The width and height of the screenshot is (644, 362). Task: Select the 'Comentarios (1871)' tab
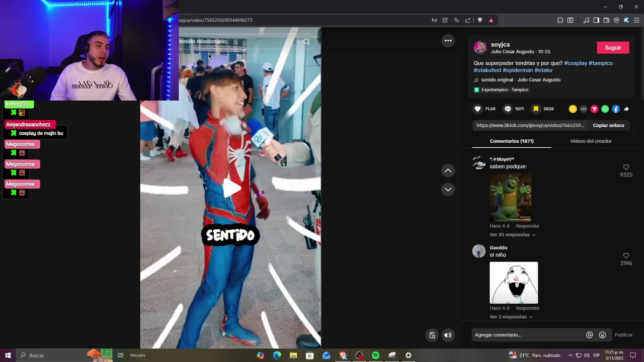[512, 141]
